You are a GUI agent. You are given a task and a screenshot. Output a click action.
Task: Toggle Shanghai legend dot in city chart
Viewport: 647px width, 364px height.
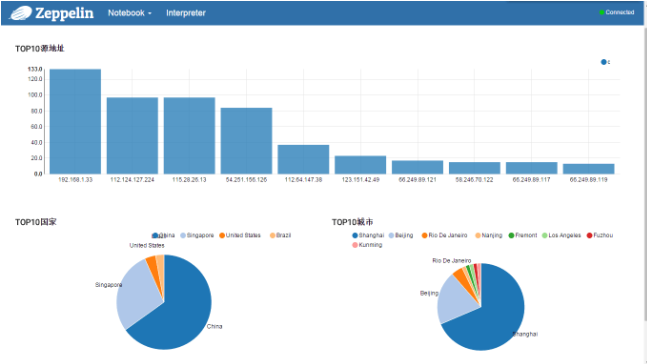pyautogui.click(x=354, y=235)
